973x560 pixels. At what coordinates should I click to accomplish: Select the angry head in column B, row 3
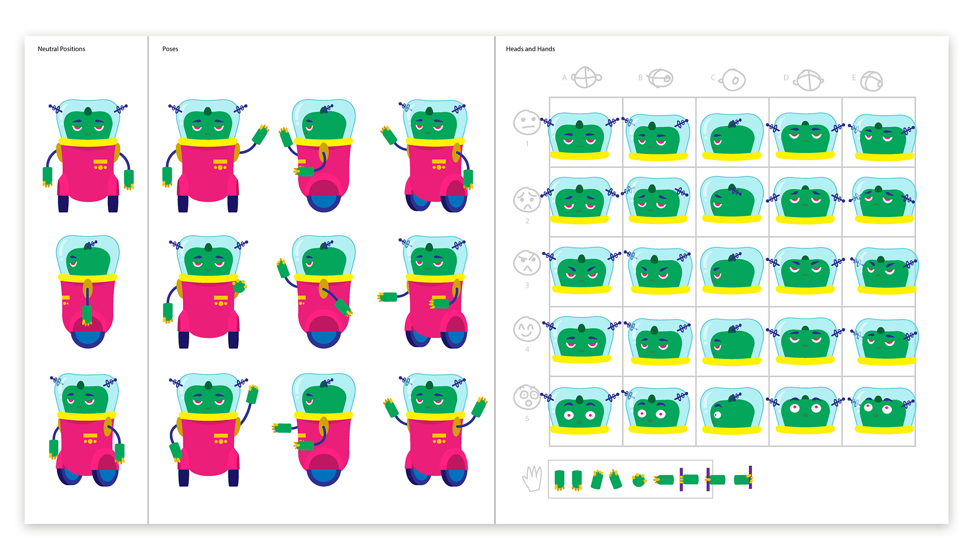point(659,271)
